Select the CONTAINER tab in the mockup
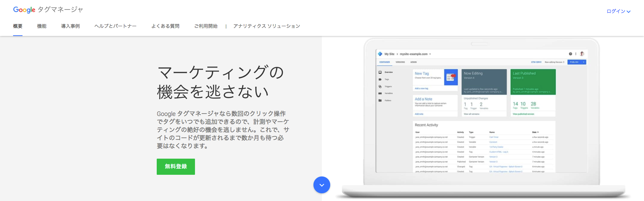 (x=385, y=62)
